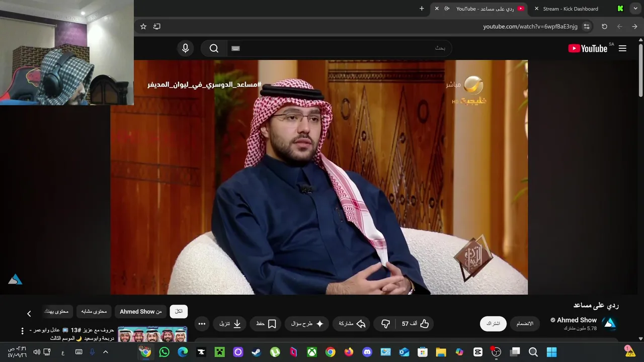Open site settings icon in address bar
The image size is (644, 362).
pyautogui.click(x=587, y=26)
